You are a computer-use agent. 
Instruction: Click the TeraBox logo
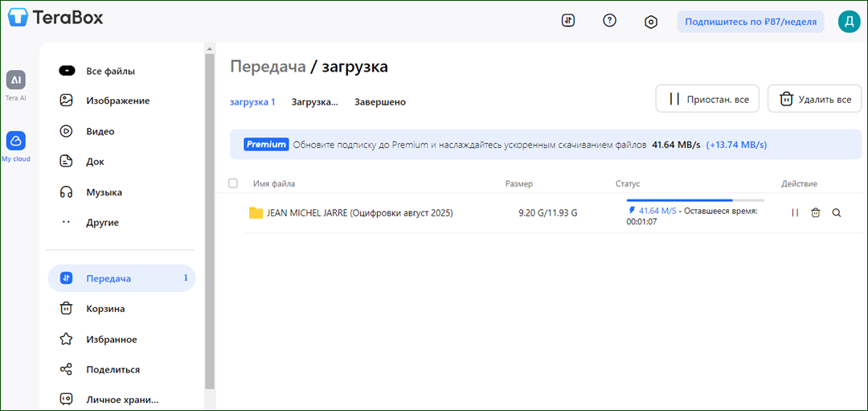click(55, 18)
